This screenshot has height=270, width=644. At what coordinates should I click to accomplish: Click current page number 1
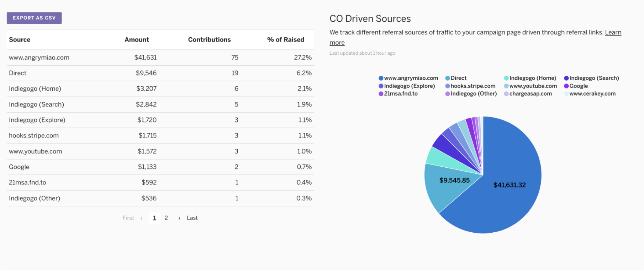(x=154, y=218)
